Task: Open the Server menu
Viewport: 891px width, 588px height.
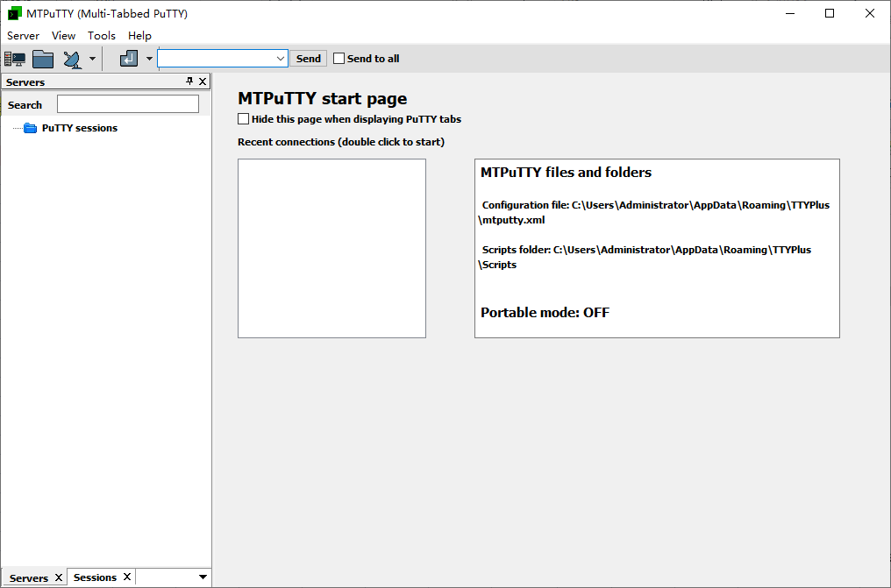Action: 24,35
